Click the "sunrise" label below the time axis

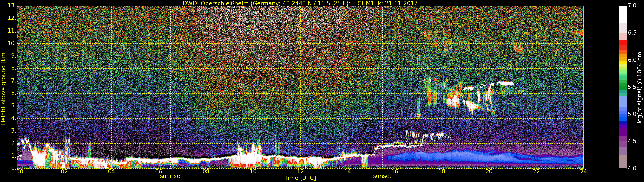[x=170, y=176]
